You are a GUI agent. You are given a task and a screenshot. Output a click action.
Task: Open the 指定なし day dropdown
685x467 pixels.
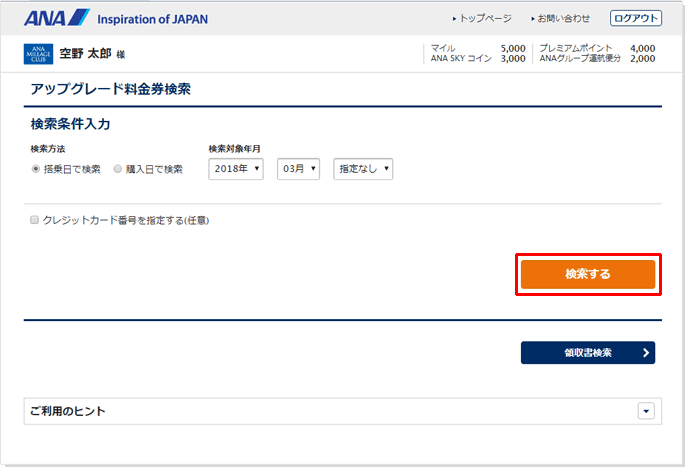pyautogui.click(x=363, y=169)
